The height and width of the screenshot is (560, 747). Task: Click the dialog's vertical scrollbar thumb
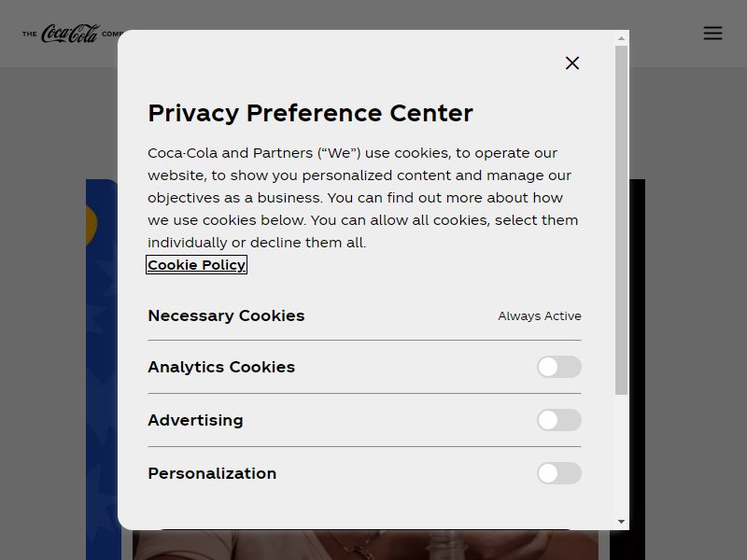coord(621,220)
